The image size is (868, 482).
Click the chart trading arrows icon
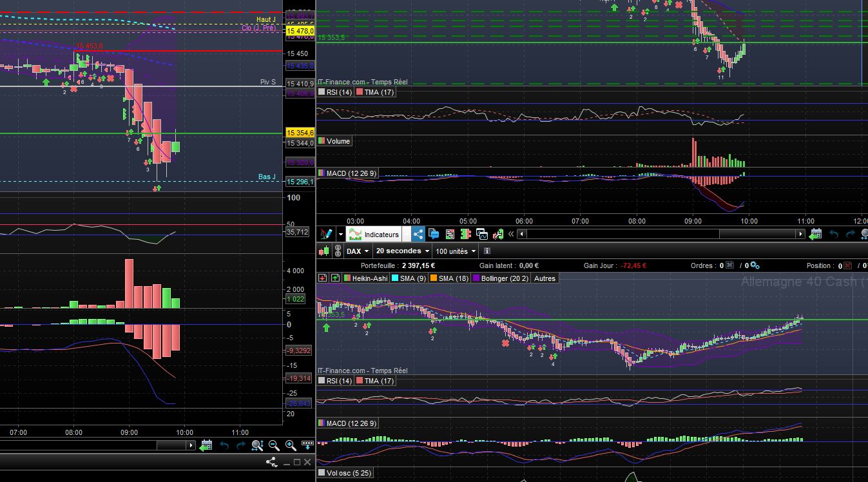(498, 234)
